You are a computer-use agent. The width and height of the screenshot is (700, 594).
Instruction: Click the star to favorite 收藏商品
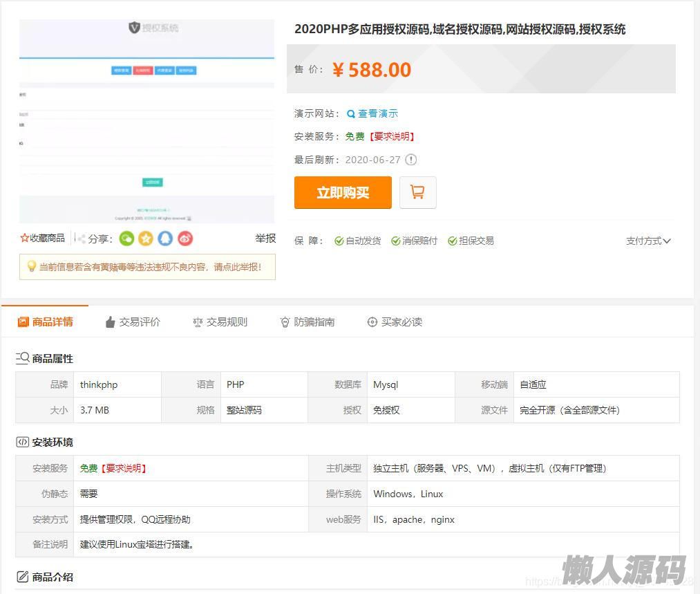[x=25, y=238]
